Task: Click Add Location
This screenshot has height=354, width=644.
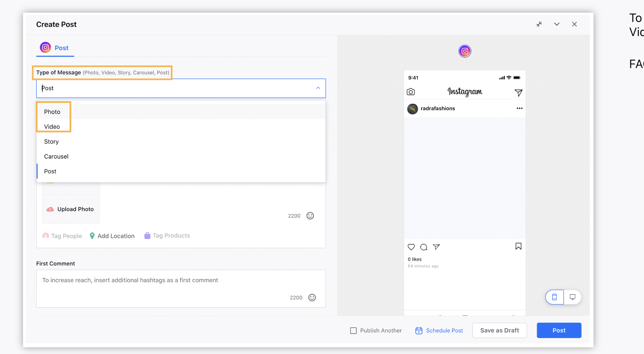Action: click(x=112, y=236)
